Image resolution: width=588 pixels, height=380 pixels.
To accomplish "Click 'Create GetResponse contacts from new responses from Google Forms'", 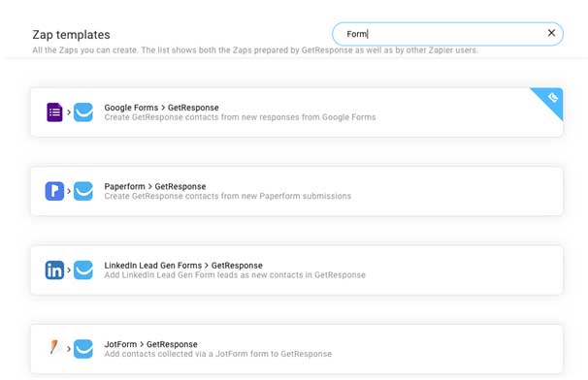I will click(240, 117).
